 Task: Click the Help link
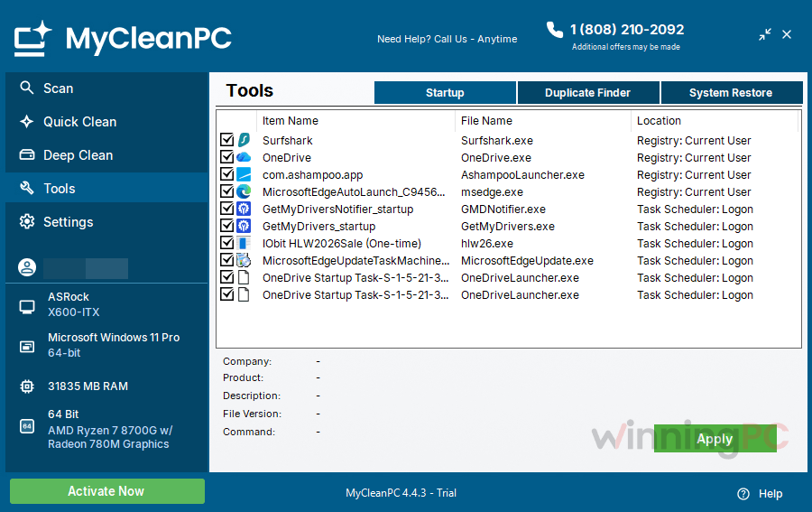[x=770, y=494]
